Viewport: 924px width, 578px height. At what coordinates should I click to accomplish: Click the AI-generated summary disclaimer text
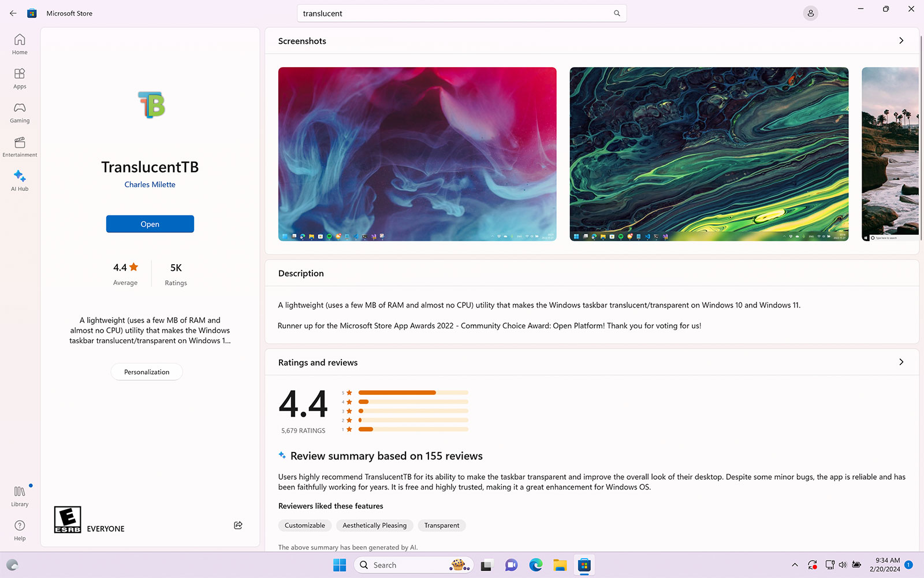(x=348, y=547)
